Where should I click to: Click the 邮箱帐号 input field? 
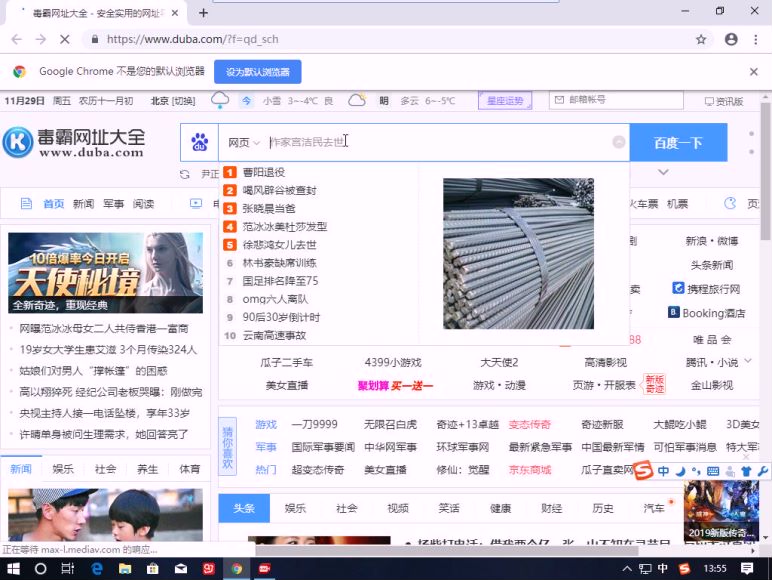pyautogui.click(x=616, y=100)
